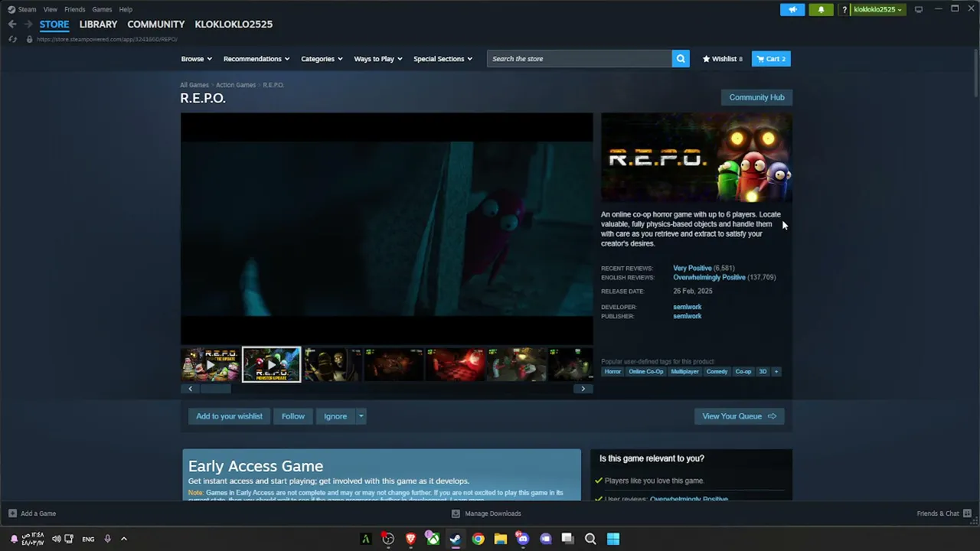Click the taskbar volume speaker icon
The image size is (980, 551).
(x=56, y=539)
